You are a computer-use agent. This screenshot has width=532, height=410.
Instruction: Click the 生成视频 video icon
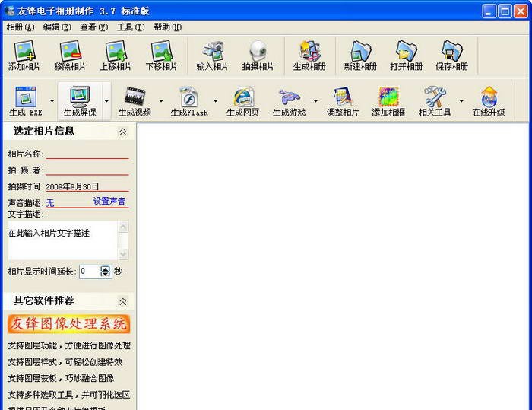(x=135, y=101)
